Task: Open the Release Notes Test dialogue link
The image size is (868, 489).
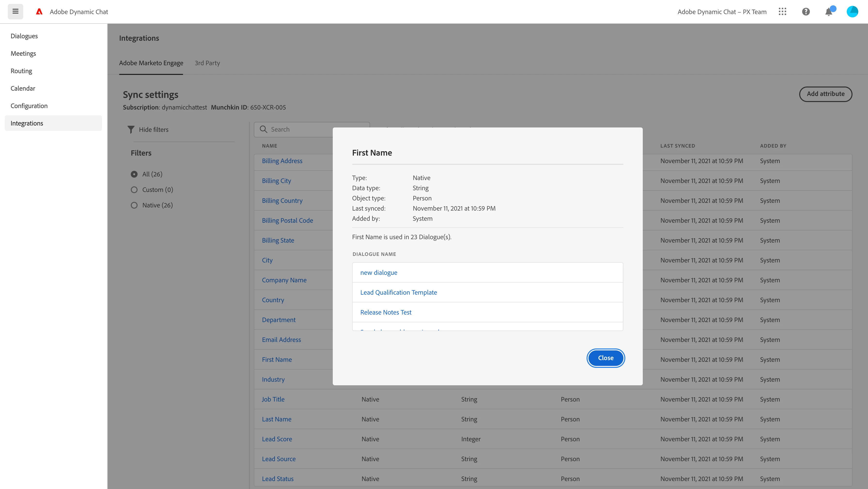Action: tap(386, 312)
